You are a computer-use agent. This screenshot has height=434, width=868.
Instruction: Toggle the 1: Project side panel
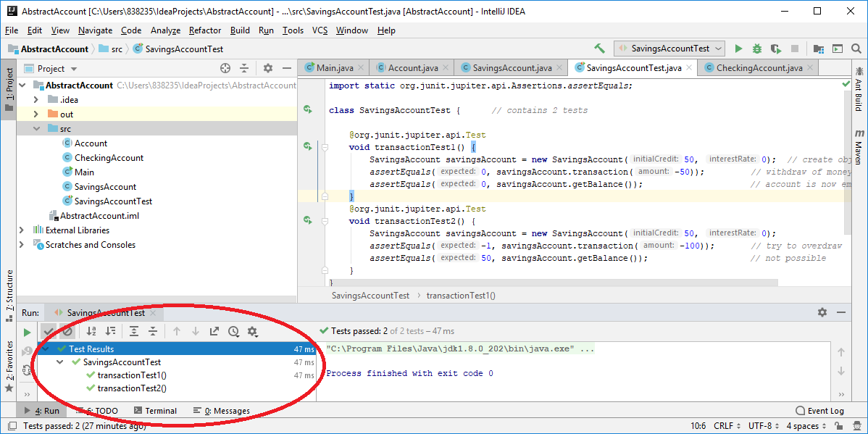click(x=8, y=91)
